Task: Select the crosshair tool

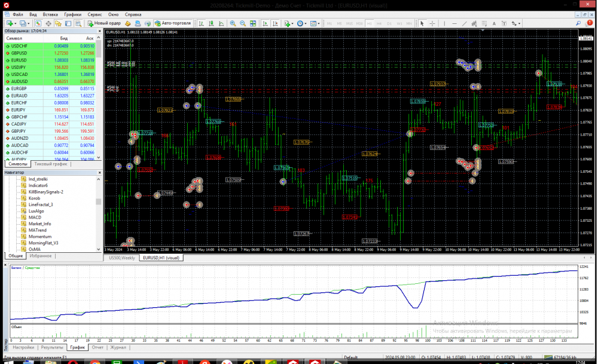Action: click(x=432, y=23)
